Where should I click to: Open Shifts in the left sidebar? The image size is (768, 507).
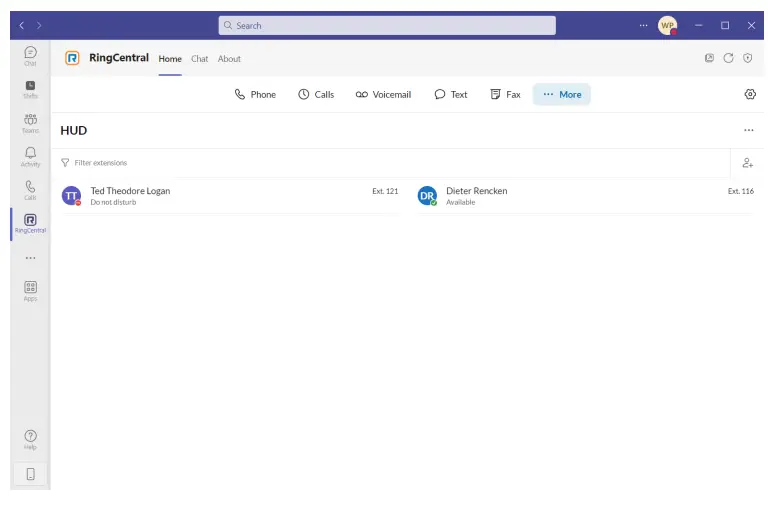pyautogui.click(x=30, y=90)
